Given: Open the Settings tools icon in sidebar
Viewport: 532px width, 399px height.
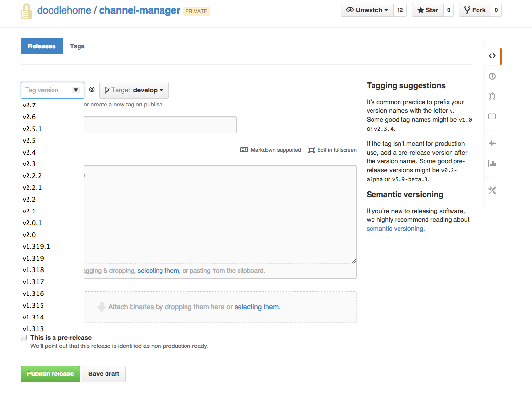Looking at the screenshot, I should click(x=492, y=190).
